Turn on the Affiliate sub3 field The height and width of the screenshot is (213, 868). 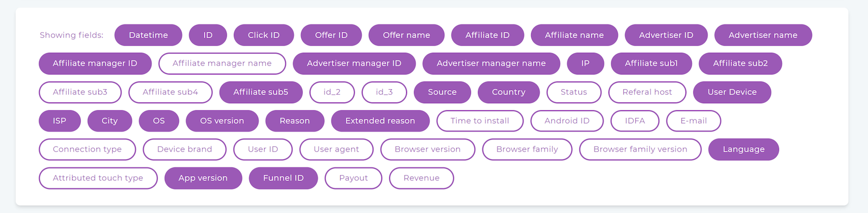point(80,92)
